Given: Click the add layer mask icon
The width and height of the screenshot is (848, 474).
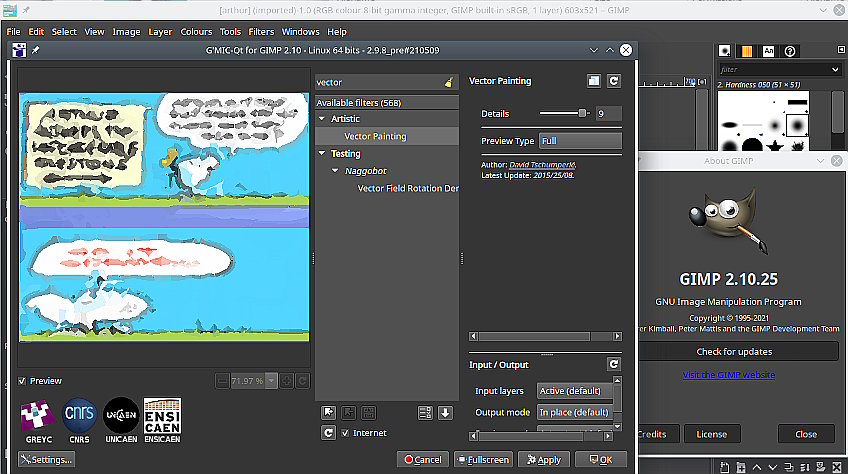Looking at the screenshot, I should (x=821, y=467).
